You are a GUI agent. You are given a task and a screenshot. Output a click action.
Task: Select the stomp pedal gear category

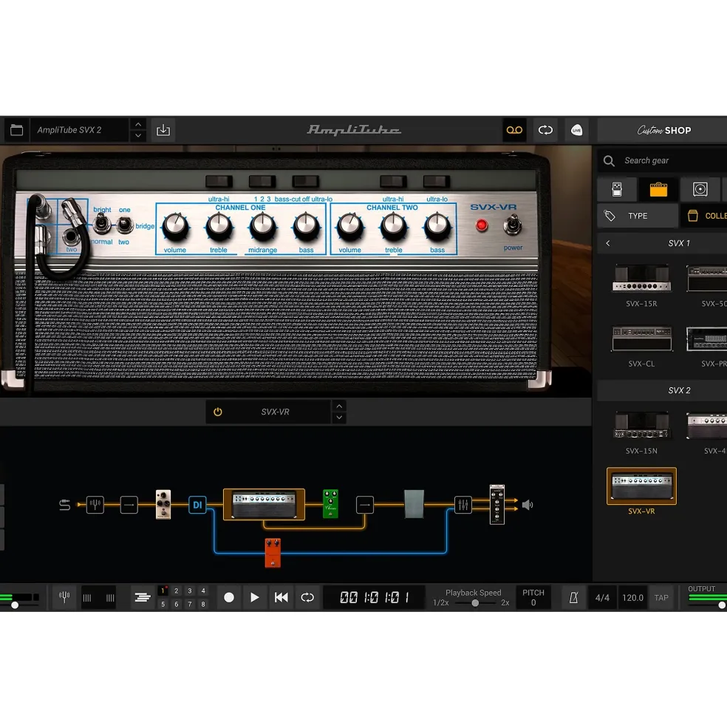(x=617, y=189)
